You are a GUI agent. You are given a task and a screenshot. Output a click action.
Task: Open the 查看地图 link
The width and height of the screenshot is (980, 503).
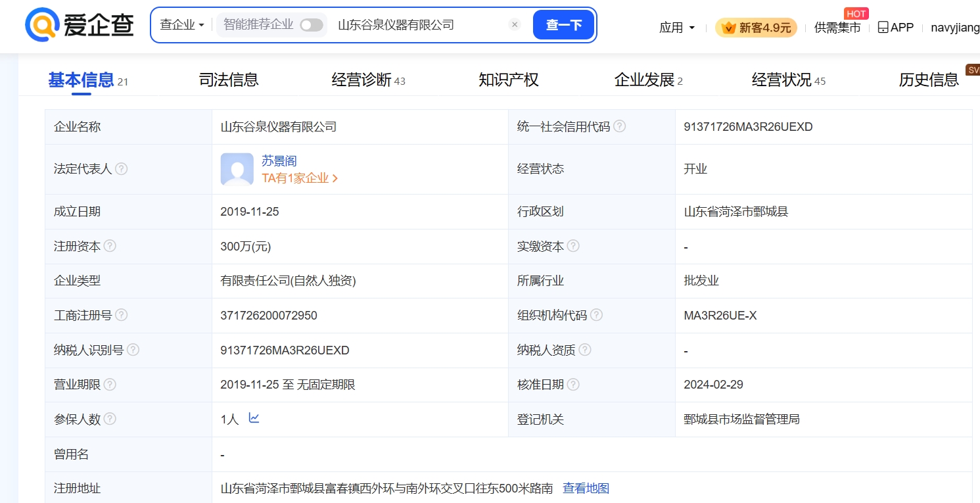(586, 488)
